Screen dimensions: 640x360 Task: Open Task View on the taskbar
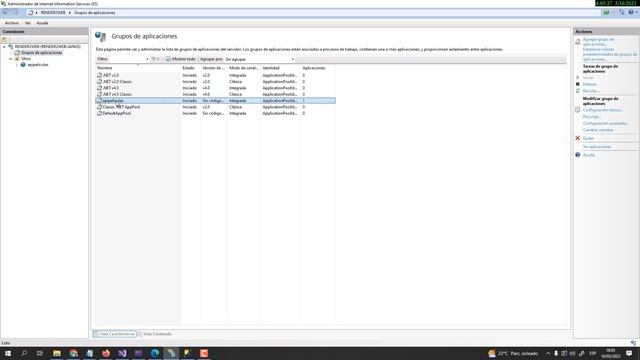pyautogui.click(x=40, y=353)
